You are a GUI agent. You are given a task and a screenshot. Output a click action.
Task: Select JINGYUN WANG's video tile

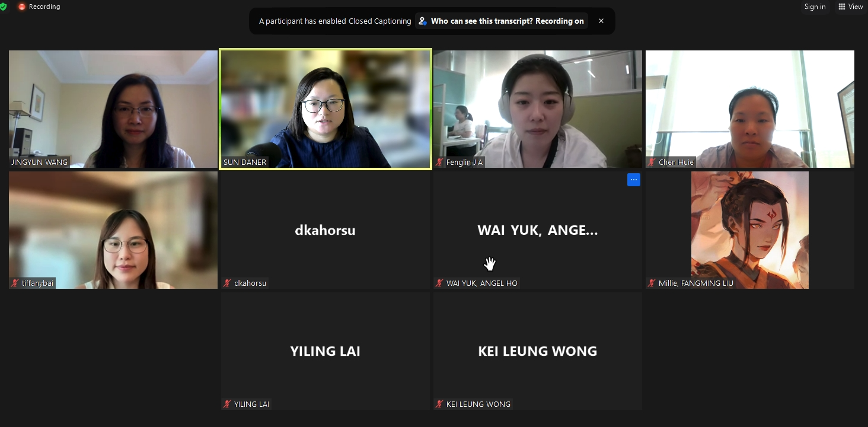click(x=113, y=109)
